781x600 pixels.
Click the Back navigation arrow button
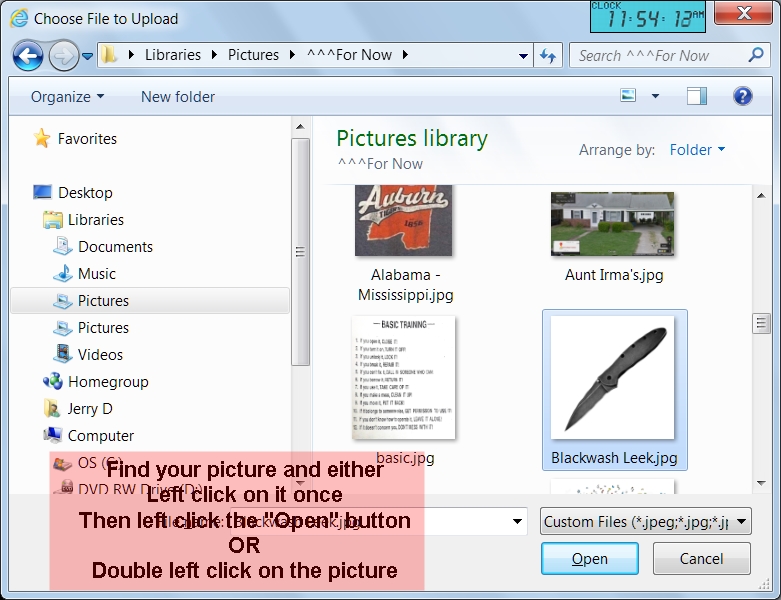pyautogui.click(x=28, y=56)
